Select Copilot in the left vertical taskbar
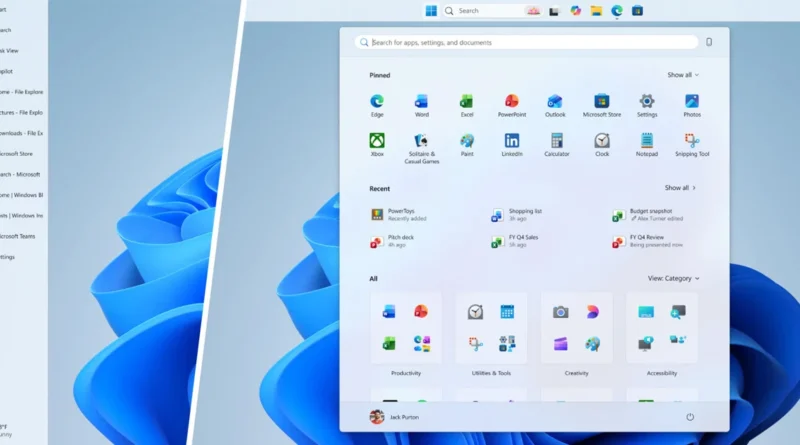800x445 pixels. point(7,71)
